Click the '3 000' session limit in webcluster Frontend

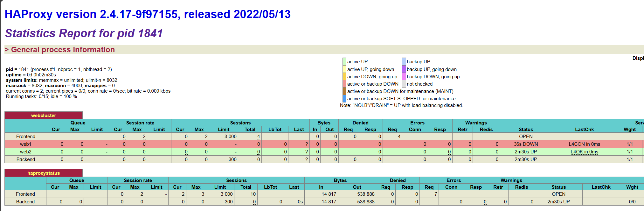[231, 137]
